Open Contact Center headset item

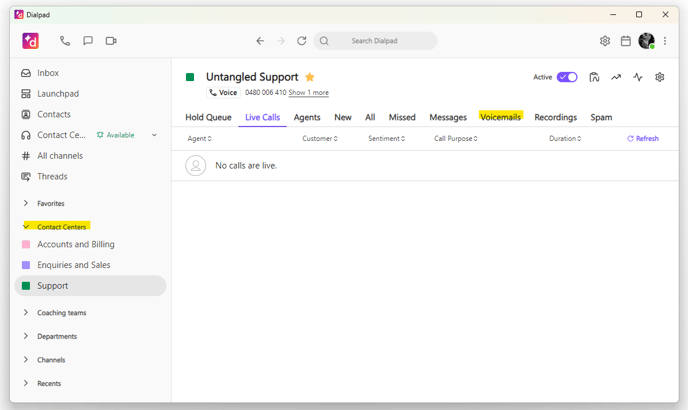(x=53, y=135)
